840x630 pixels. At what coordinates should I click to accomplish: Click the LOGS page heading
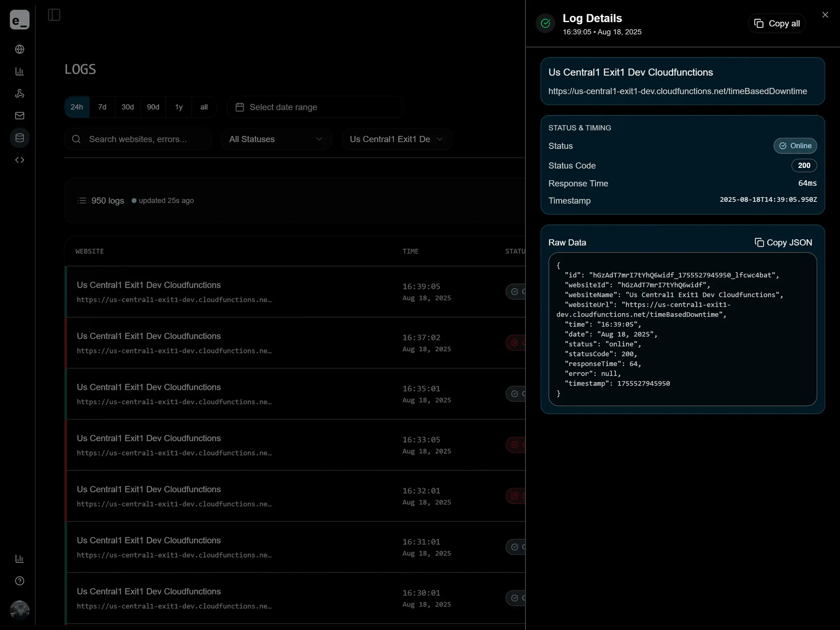[80, 69]
